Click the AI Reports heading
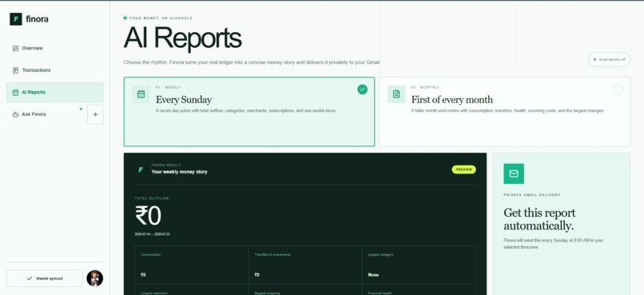Viewport: 644px width, 295px height. pyautogui.click(x=182, y=38)
